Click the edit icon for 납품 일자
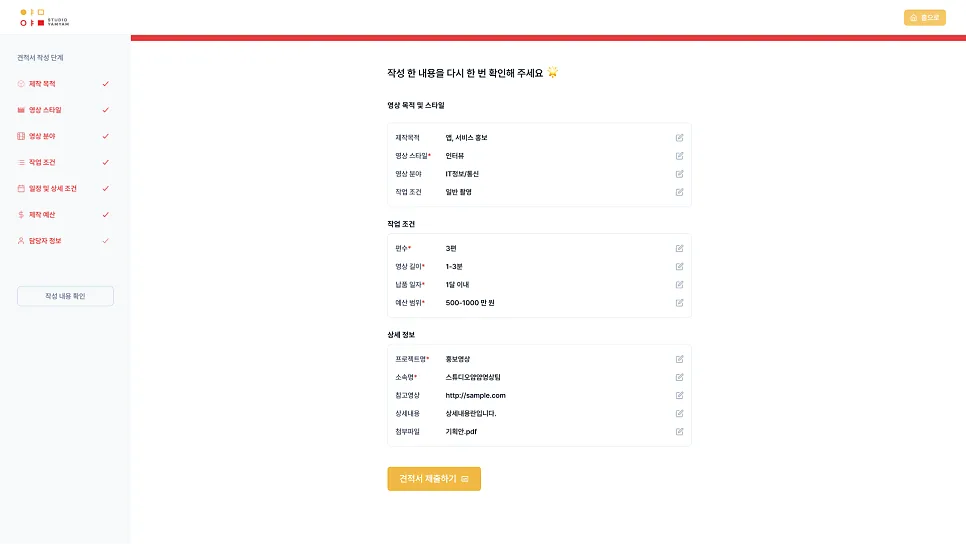Screen dimensions: 966x544 pos(679,285)
